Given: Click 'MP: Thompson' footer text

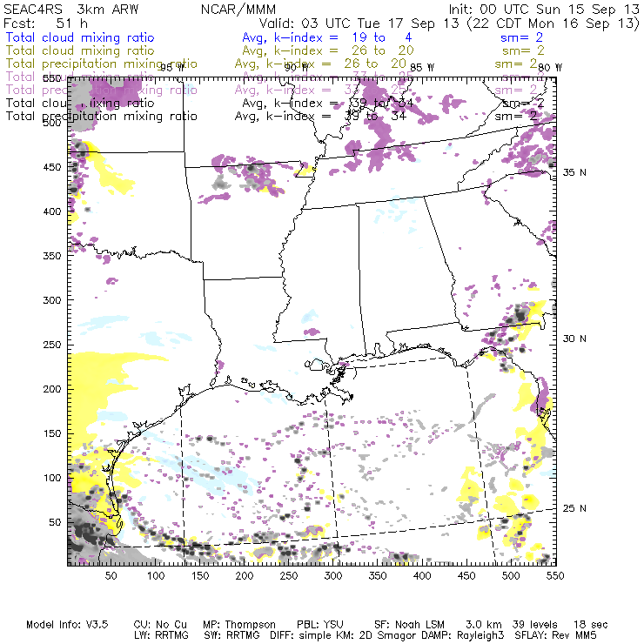Looking at the screenshot, I should click(239, 625).
